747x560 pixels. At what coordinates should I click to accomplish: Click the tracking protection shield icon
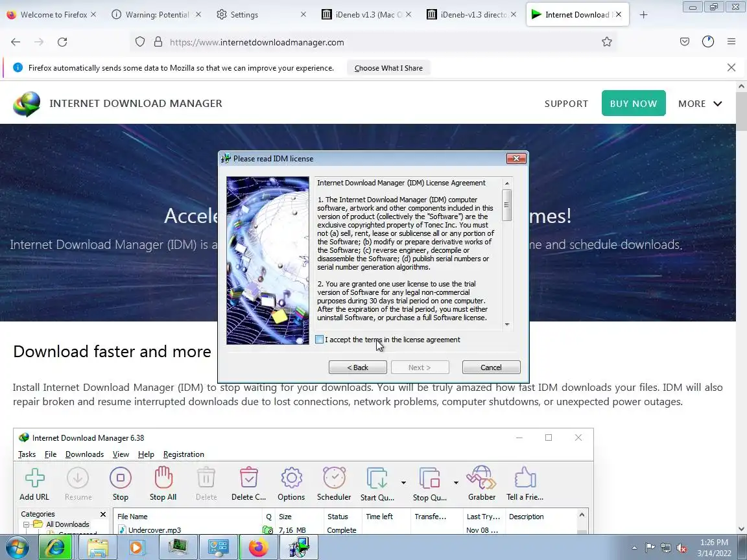point(140,42)
